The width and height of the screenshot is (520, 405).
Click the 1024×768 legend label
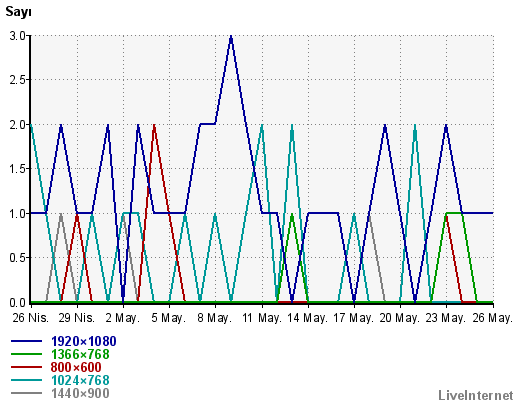(x=80, y=380)
